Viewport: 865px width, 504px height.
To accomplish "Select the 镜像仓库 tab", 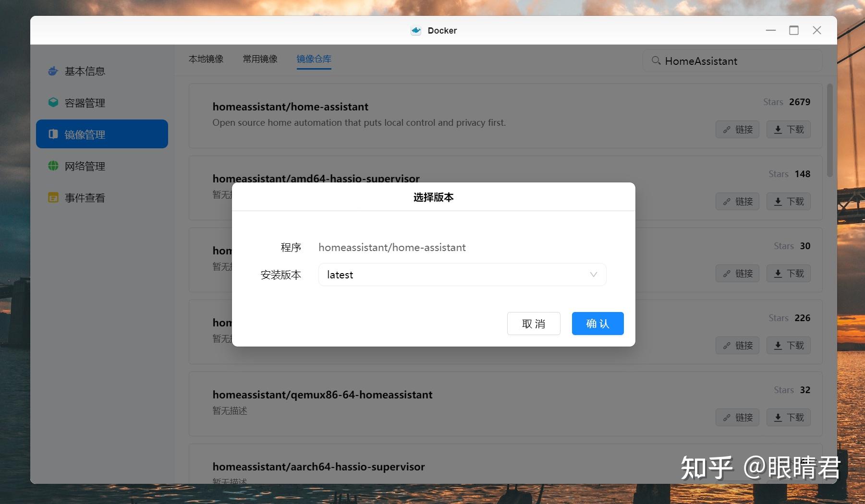I will point(314,59).
